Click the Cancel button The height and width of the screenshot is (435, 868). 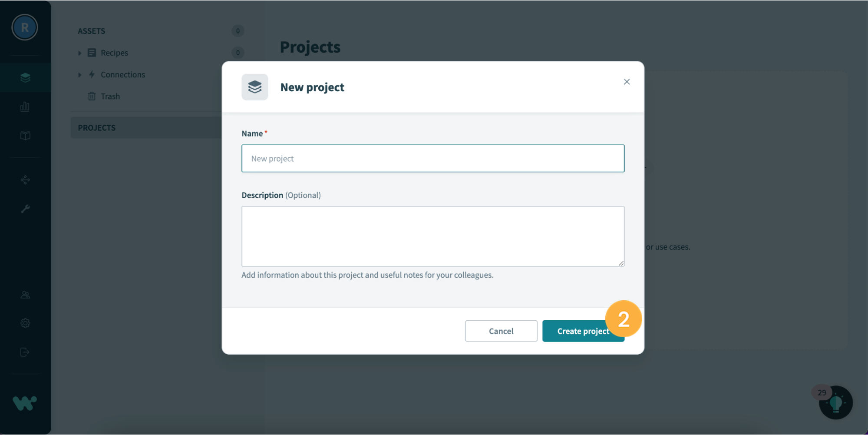tap(501, 331)
